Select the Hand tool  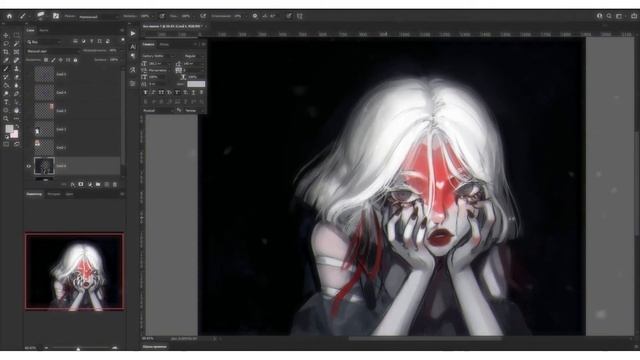pyautogui.click(x=16, y=110)
